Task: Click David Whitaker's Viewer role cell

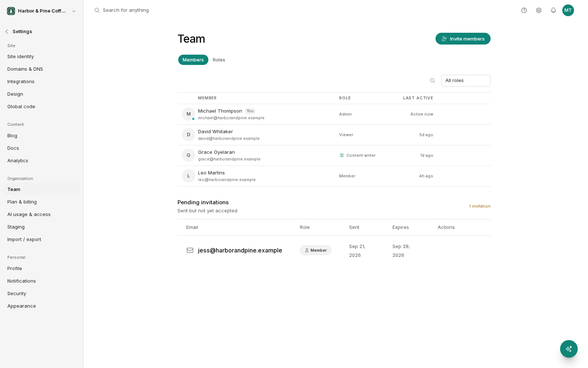Action: (x=346, y=135)
